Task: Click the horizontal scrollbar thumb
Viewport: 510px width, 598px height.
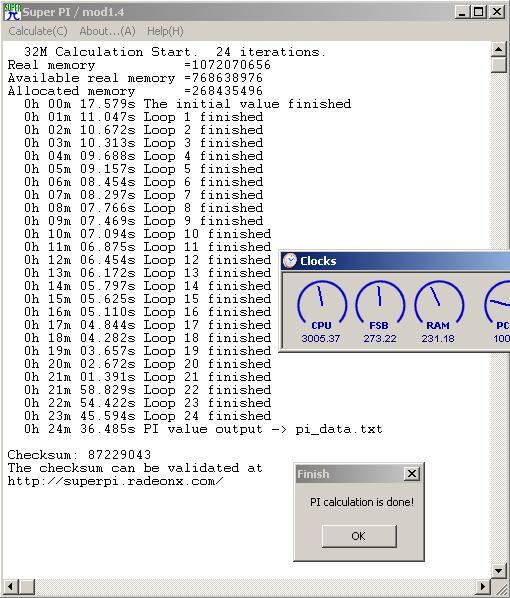Action: click(x=27, y=586)
